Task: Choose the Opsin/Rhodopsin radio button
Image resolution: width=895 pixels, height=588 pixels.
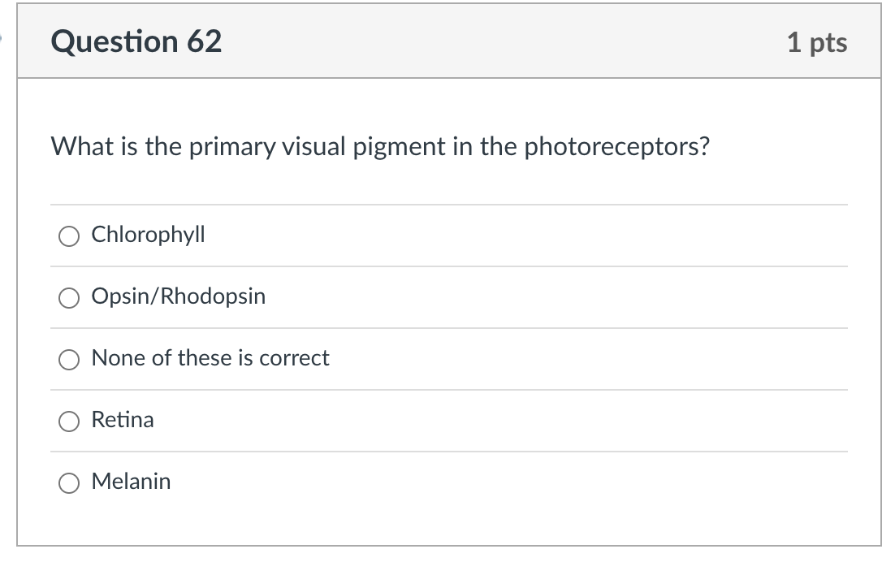Action: pos(69,298)
